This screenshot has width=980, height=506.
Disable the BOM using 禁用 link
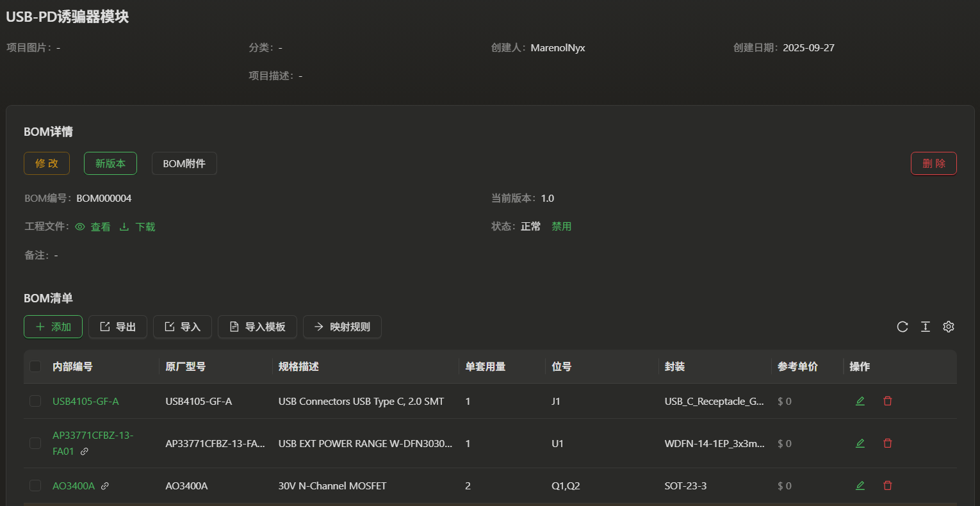(x=561, y=227)
